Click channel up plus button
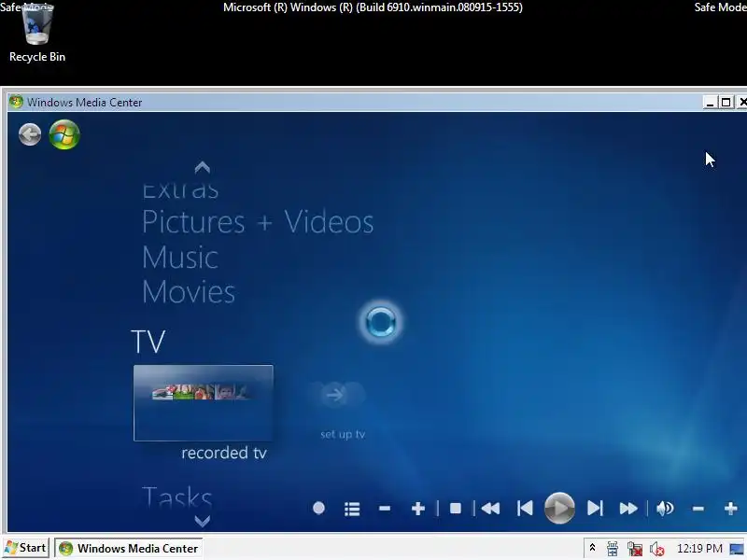Viewport: 747px width, 560px height. pyautogui.click(x=417, y=509)
